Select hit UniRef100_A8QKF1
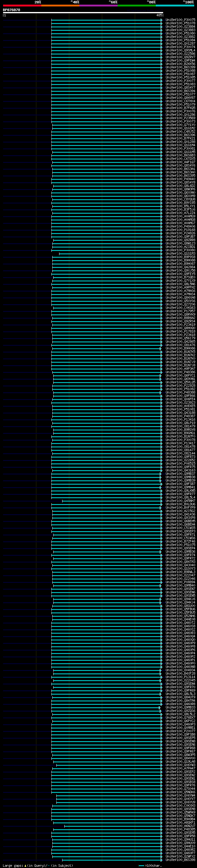 pos(180,822)
